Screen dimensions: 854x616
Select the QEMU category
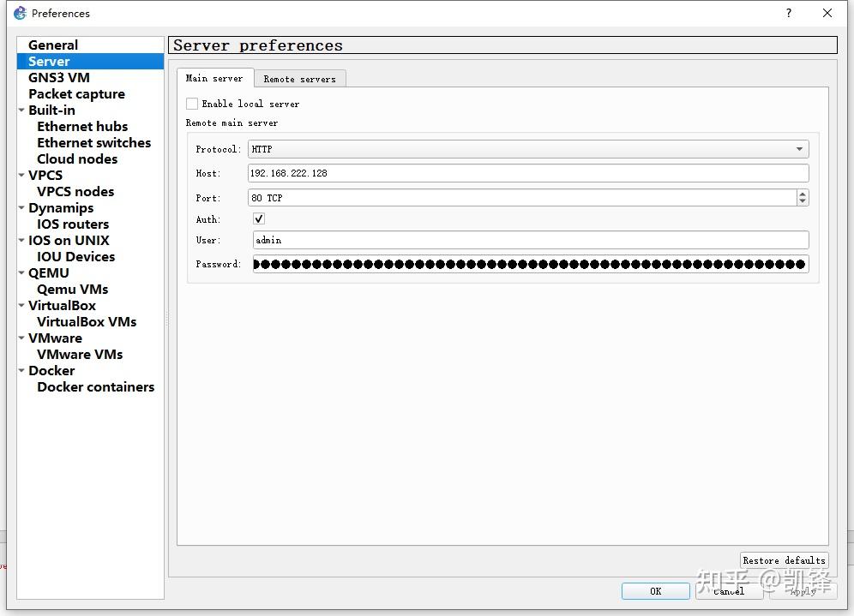(x=49, y=272)
